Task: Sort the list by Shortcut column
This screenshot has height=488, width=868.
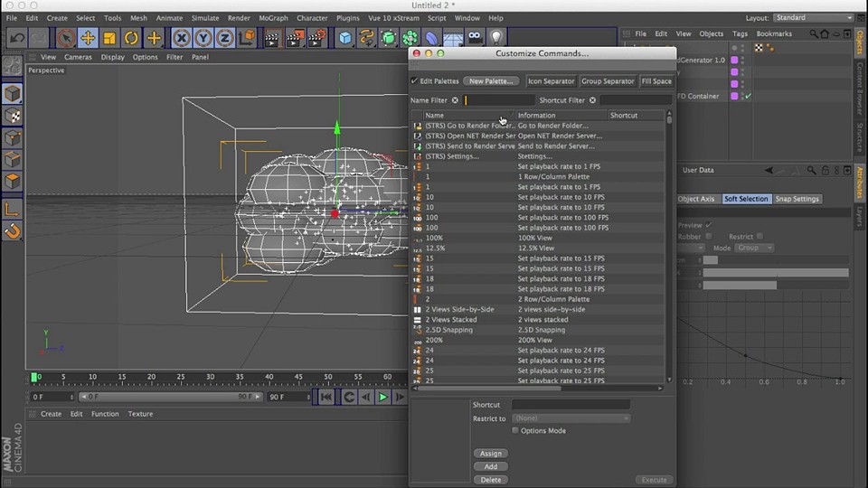Action: (636, 115)
